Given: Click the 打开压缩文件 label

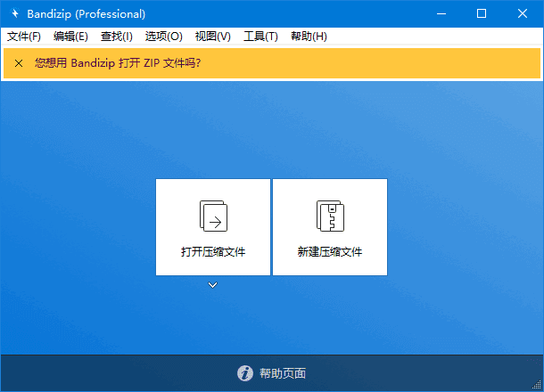Looking at the screenshot, I should click(x=213, y=252).
